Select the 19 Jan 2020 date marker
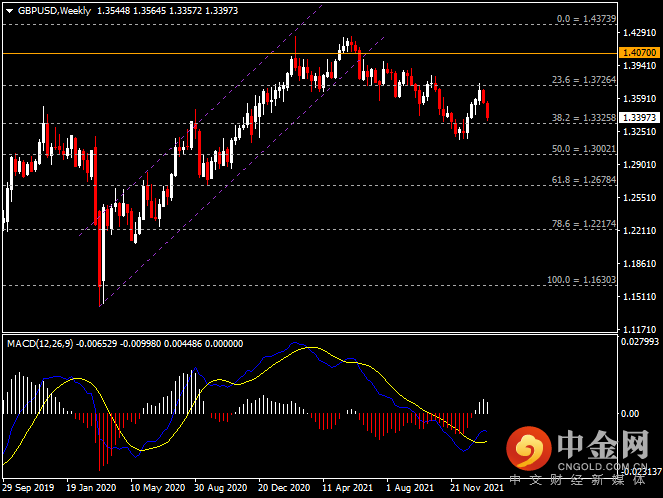 click(x=92, y=489)
